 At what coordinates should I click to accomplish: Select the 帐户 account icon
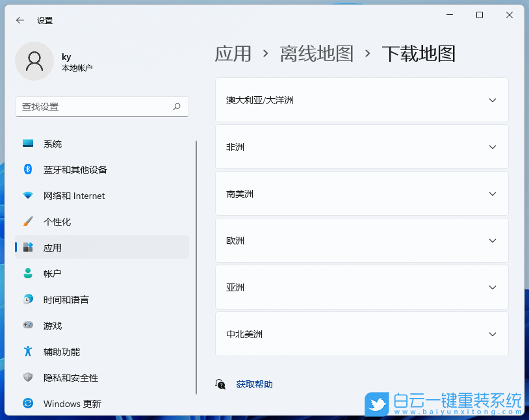[27, 274]
